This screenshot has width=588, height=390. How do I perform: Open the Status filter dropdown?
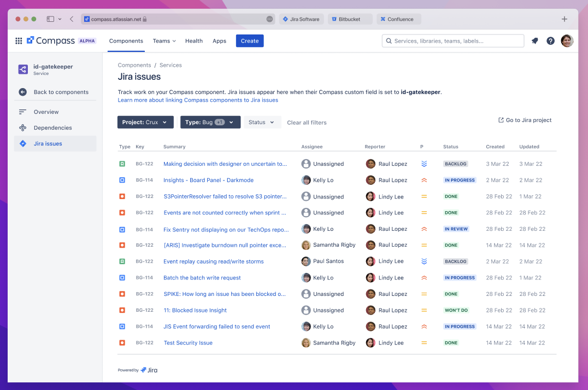click(262, 123)
